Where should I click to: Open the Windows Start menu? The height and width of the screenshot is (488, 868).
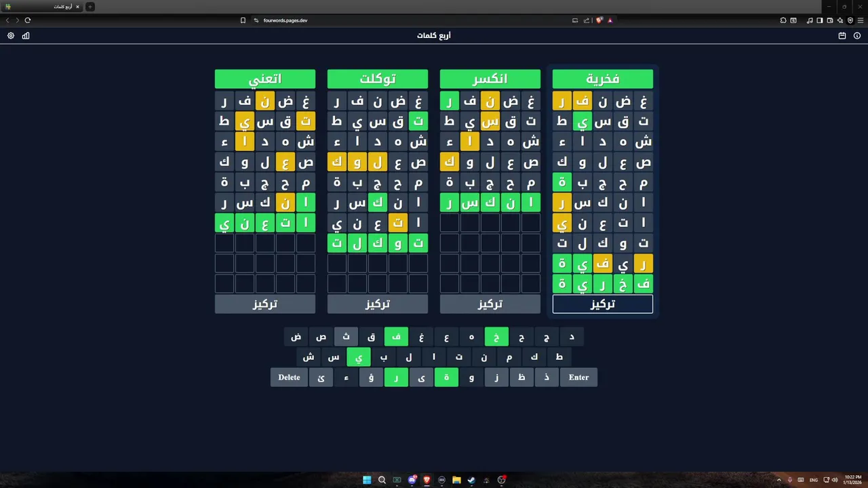(367, 480)
